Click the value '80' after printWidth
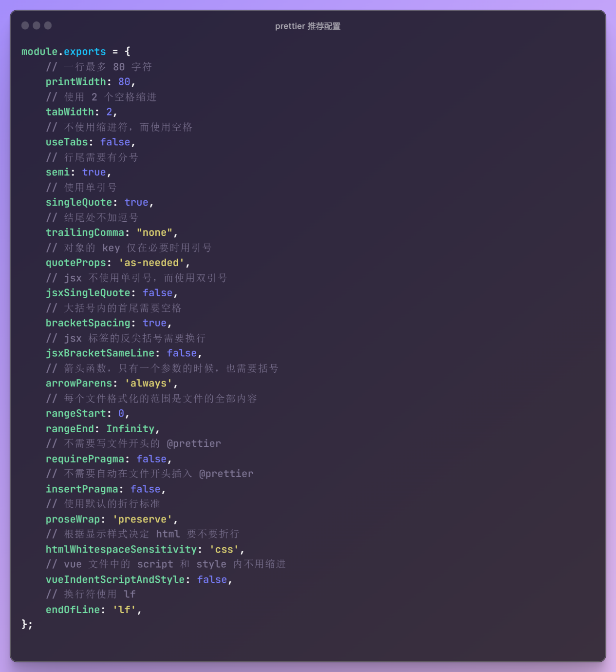Viewport: 616px width, 672px height. tap(124, 82)
